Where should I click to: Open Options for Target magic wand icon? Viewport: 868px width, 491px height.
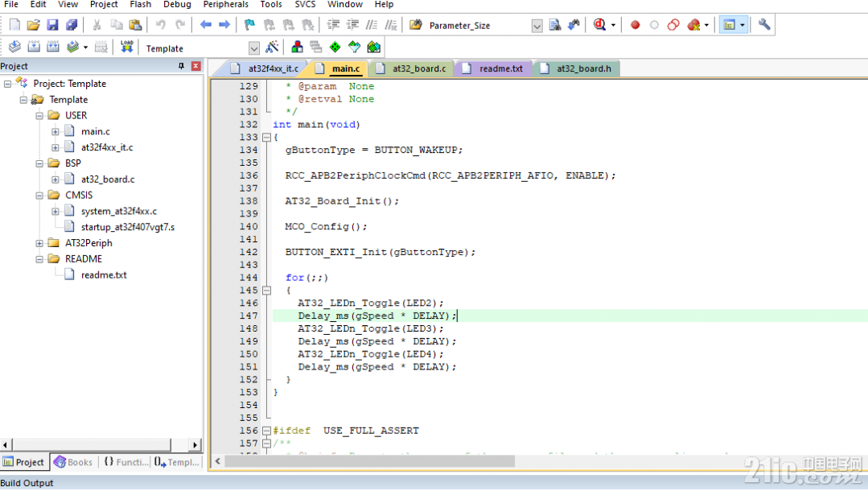click(272, 47)
